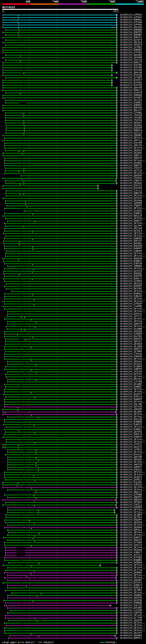Screen dimensions: 146x644
Task: Select the UniRef100_A7P451 label
Action: click(131, 52)
